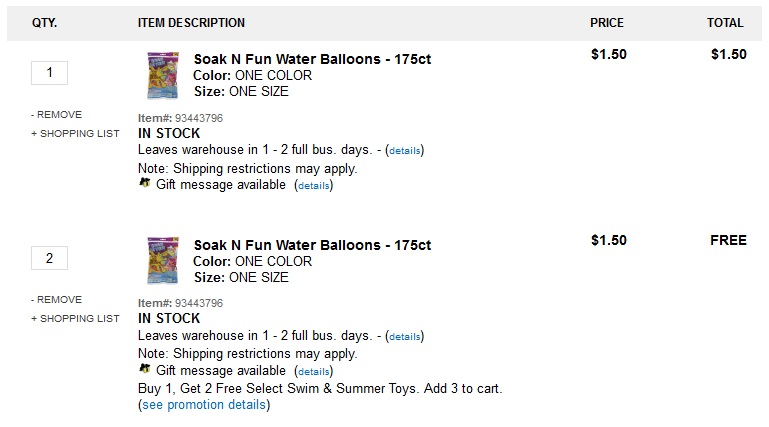Click the gift icon for the quantity 1 item

coord(145,184)
